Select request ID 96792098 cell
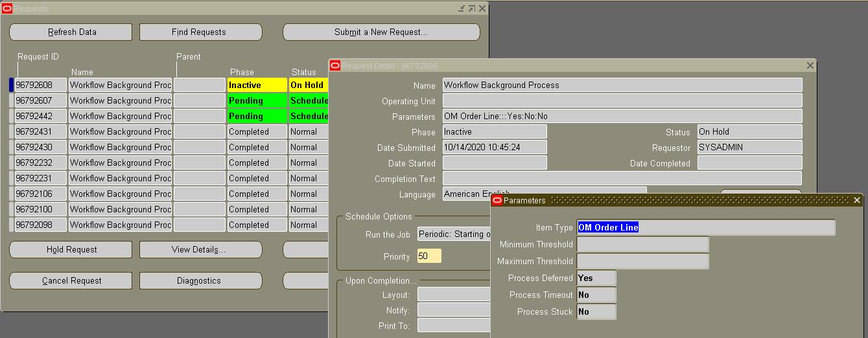Viewport: 868px width, 338px height. (x=41, y=225)
